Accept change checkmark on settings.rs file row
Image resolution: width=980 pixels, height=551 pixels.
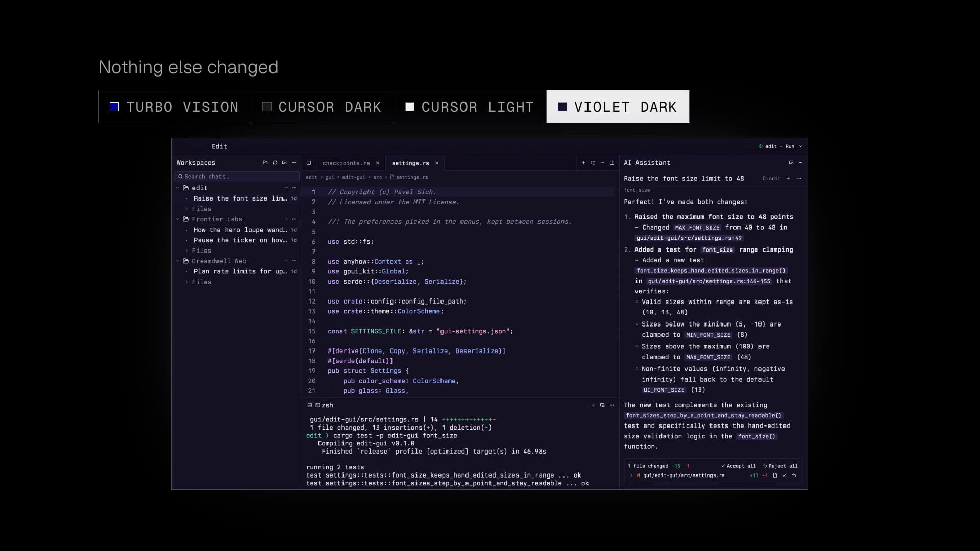coord(785,475)
